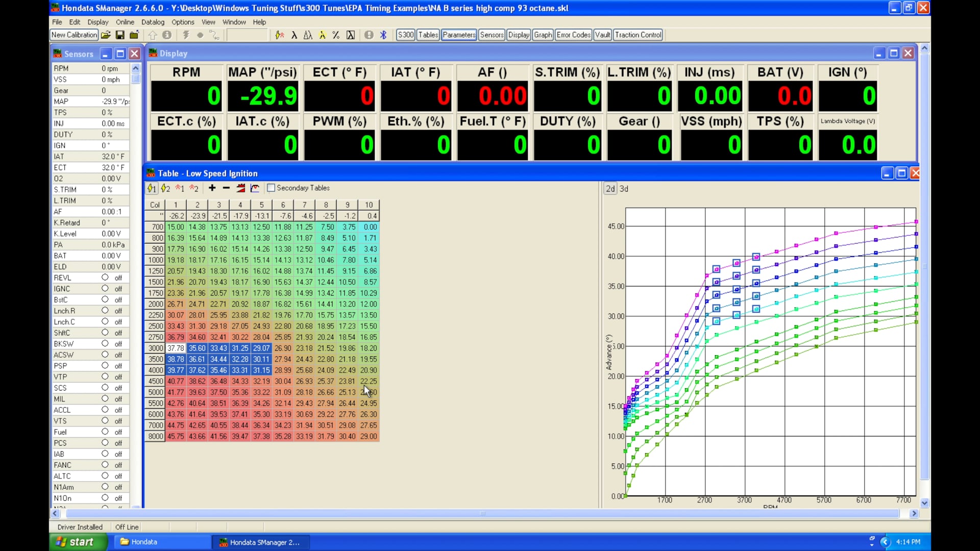Click the Traction Control button
The width and height of the screenshot is (980, 551).
click(638, 35)
